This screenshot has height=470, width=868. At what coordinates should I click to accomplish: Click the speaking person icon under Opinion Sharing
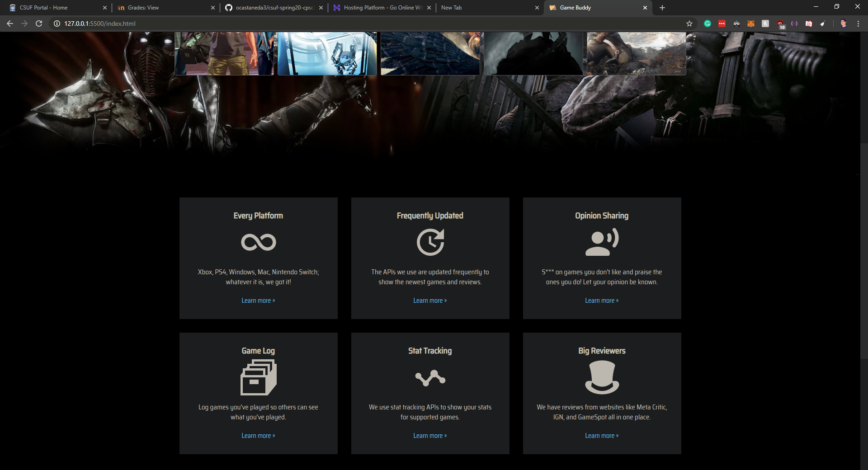click(x=602, y=242)
